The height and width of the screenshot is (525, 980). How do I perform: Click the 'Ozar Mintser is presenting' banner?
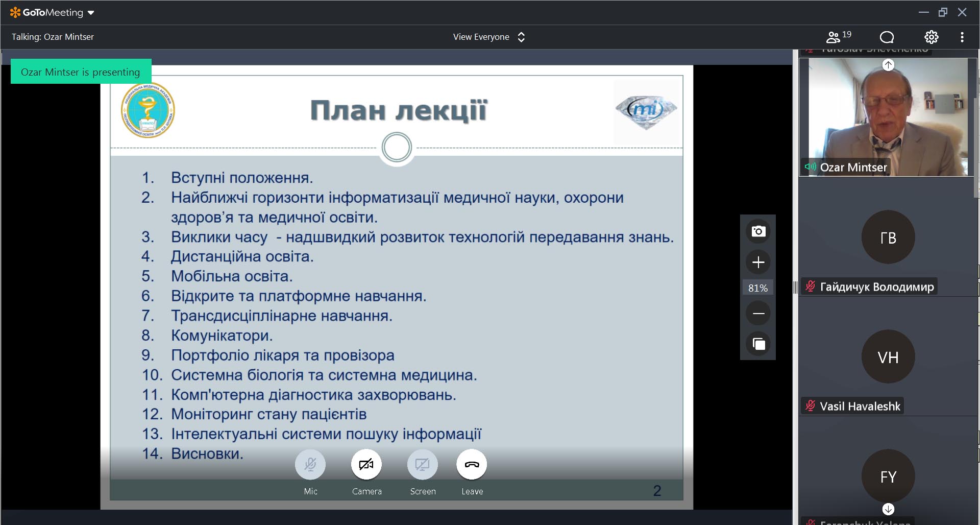pyautogui.click(x=81, y=71)
